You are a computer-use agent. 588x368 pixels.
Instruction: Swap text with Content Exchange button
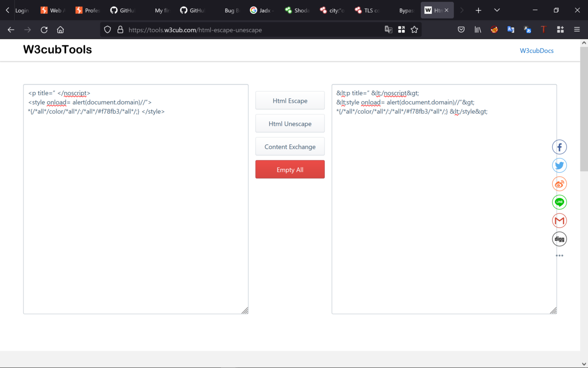click(290, 147)
